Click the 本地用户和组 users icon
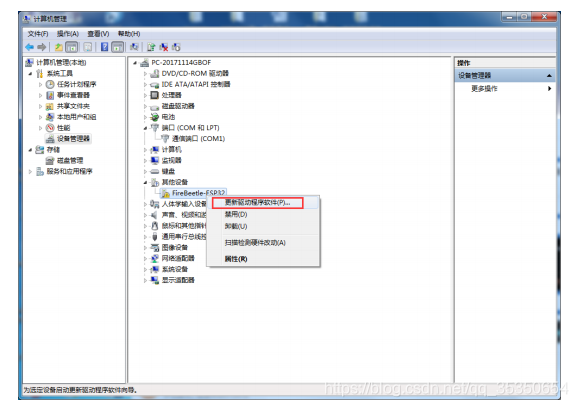Image resolution: width=578 pixels, height=407 pixels. click(50, 117)
